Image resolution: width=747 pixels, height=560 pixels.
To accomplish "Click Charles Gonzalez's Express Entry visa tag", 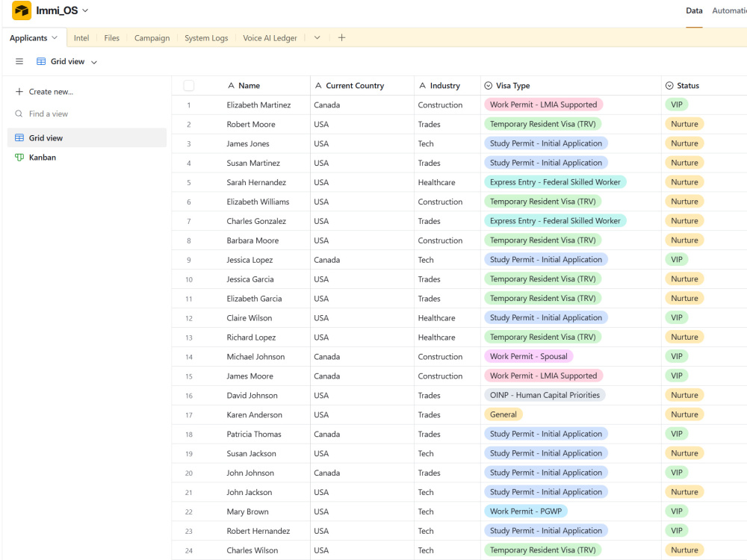I will click(555, 221).
